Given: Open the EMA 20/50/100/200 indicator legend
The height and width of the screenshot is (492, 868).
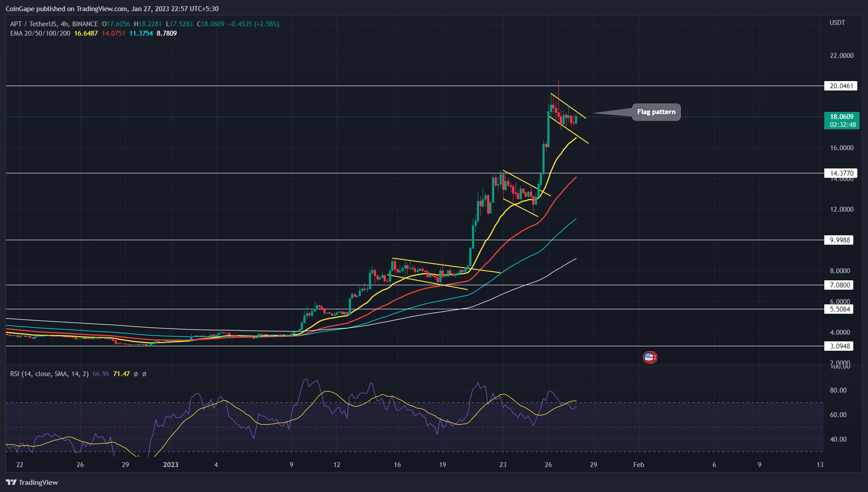Looking at the screenshot, I should point(40,33).
